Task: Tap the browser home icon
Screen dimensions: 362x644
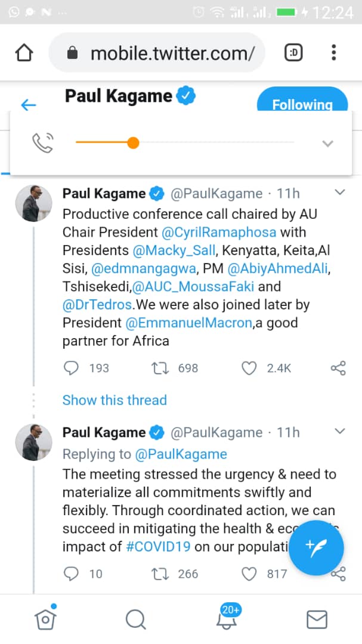Action: [x=24, y=54]
